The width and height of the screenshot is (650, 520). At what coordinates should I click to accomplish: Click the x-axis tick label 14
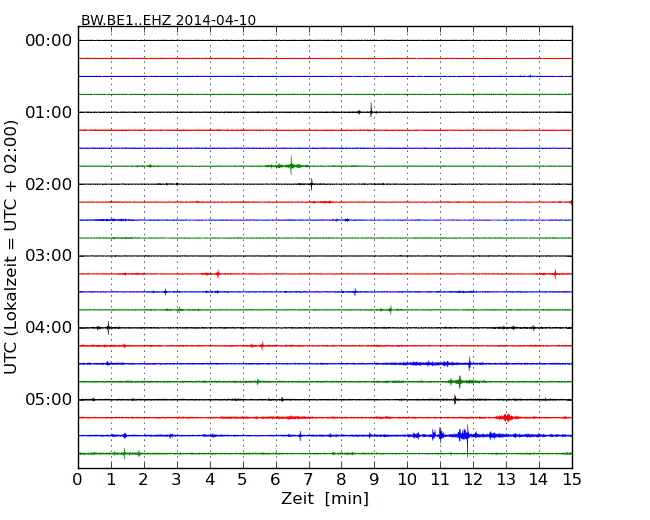[539, 479]
